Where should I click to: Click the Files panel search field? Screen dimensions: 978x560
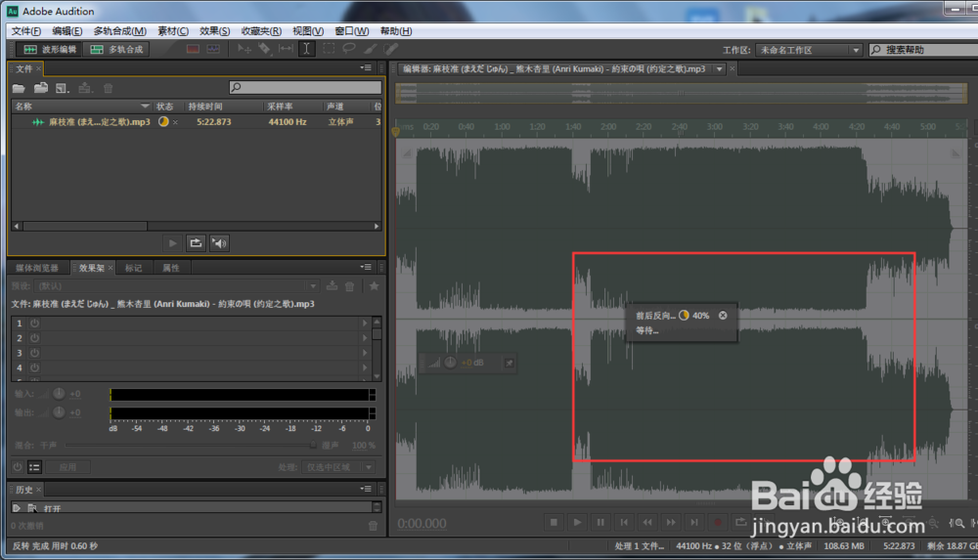pyautogui.click(x=305, y=87)
